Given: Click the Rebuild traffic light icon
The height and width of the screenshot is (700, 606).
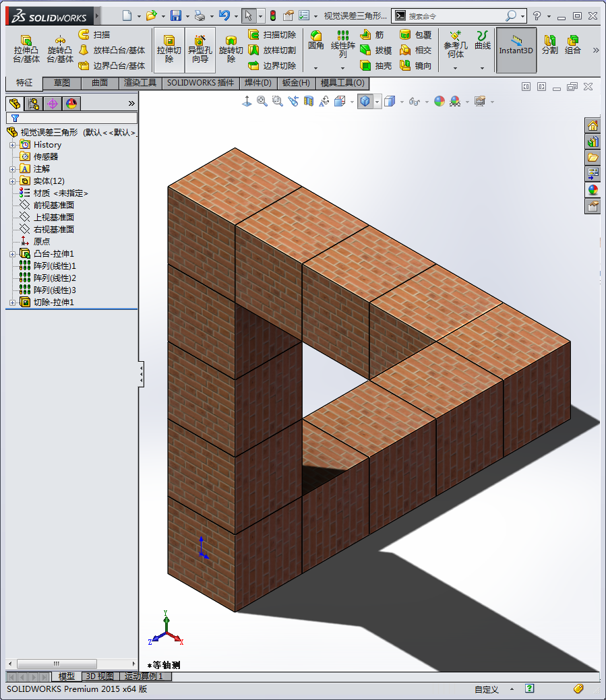Looking at the screenshot, I should pyautogui.click(x=273, y=15).
